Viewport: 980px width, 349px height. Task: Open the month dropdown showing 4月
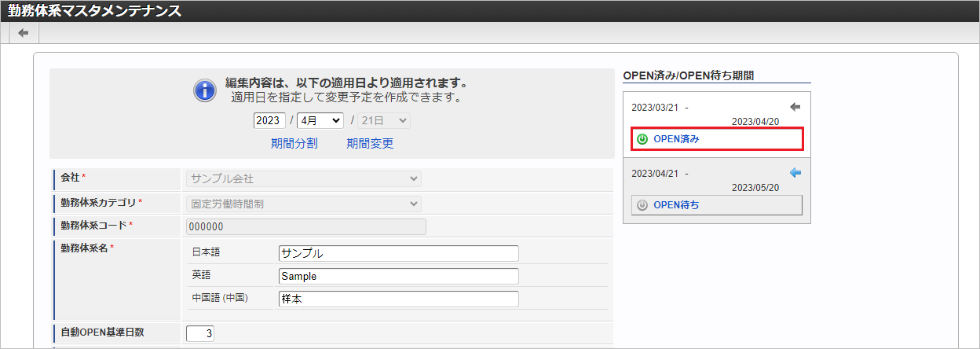(320, 120)
